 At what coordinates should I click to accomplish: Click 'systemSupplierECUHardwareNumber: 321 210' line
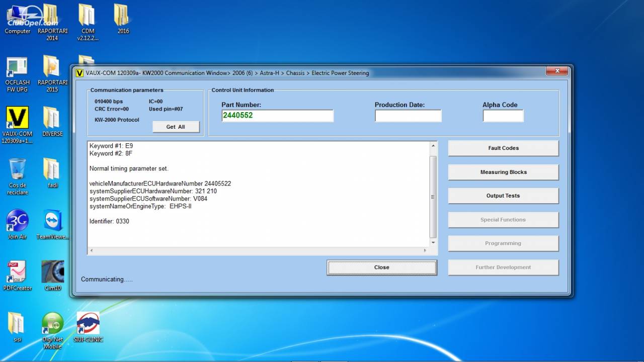coord(153,191)
